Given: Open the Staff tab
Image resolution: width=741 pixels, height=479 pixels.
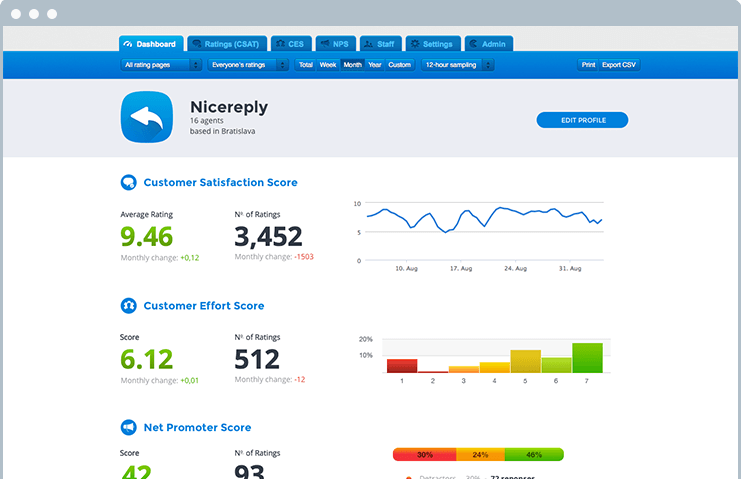Looking at the screenshot, I should [x=380, y=44].
